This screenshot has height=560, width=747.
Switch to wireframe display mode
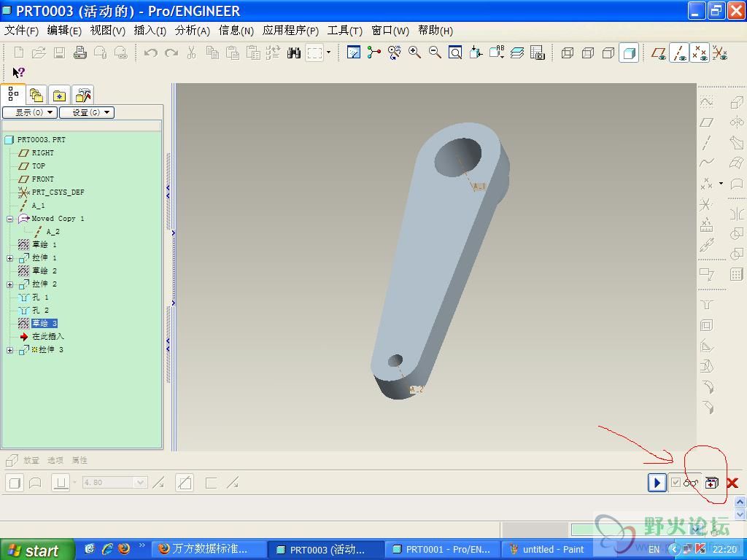point(567,52)
